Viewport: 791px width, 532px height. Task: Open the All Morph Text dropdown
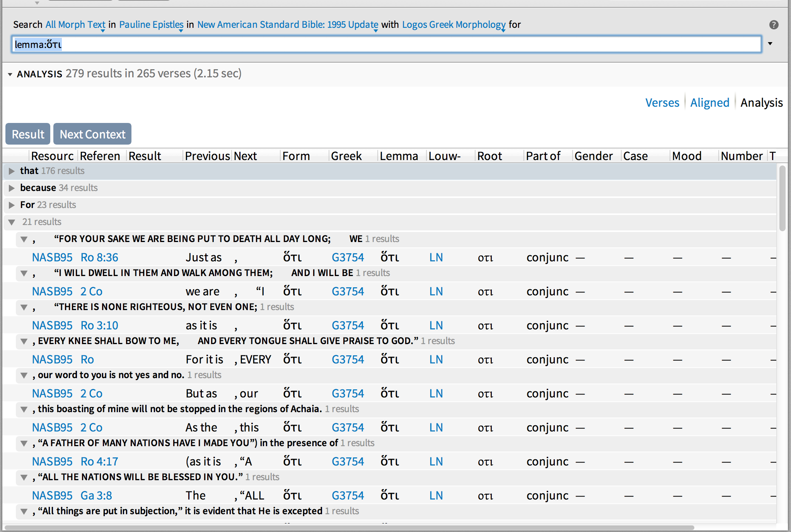point(75,25)
